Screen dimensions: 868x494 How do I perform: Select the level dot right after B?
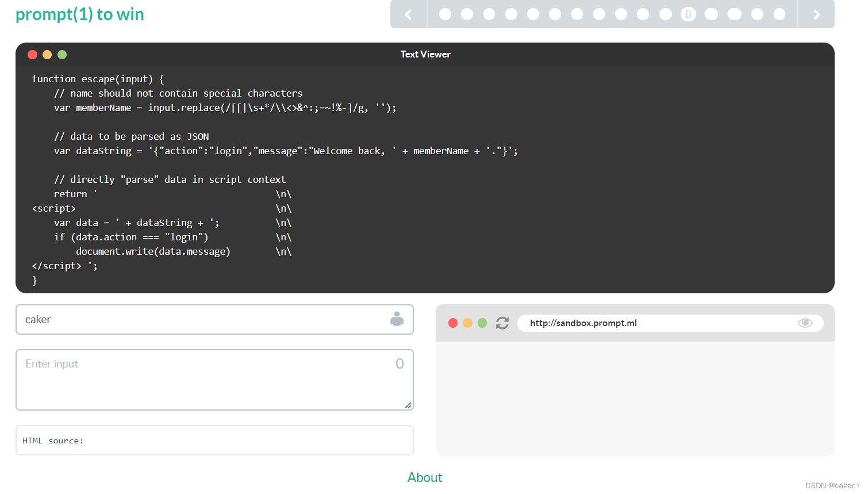coord(711,14)
